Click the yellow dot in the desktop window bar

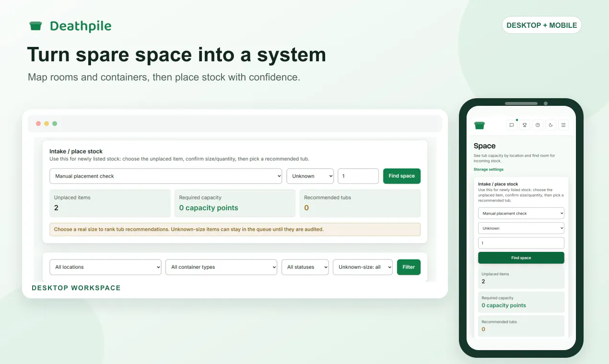point(47,124)
